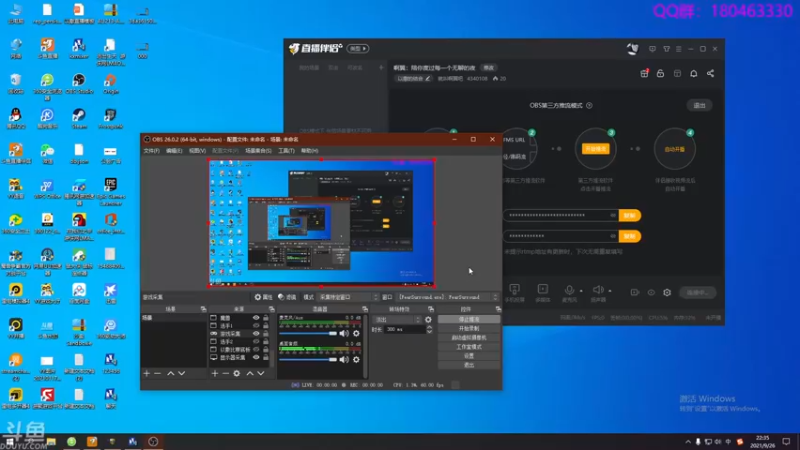Open OBS source Filters (滤镜)
The width and height of the screenshot is (800, 450).
(287, 297)
